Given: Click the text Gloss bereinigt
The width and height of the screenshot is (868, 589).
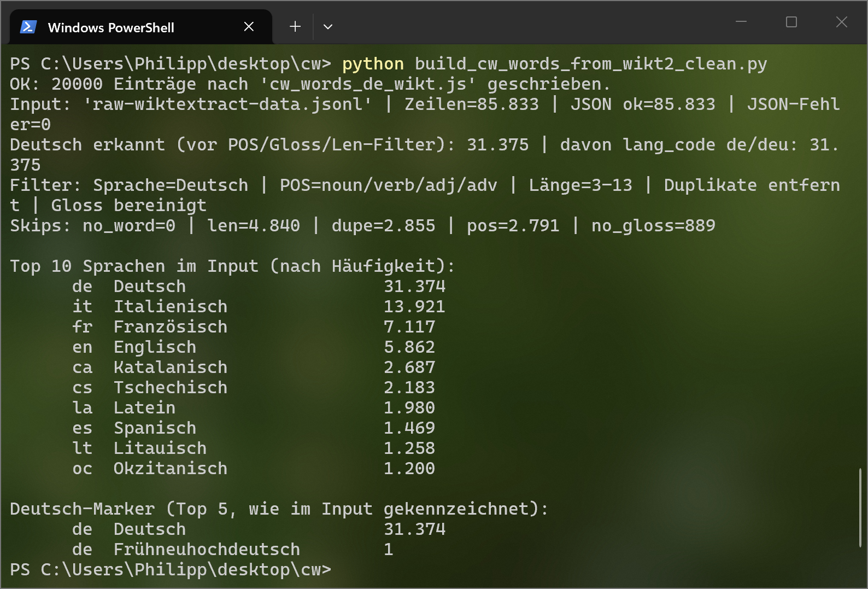Looking at the screenshot, I should (x=129, y=206).
